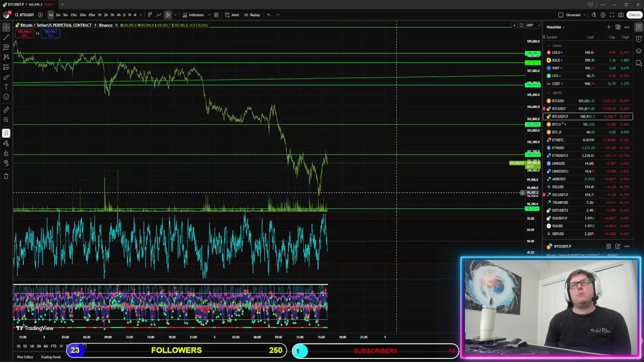Viewport: 644px width, 362px height.
Task: Open the Alerts panel clock icon
Action: pos(638,39)
